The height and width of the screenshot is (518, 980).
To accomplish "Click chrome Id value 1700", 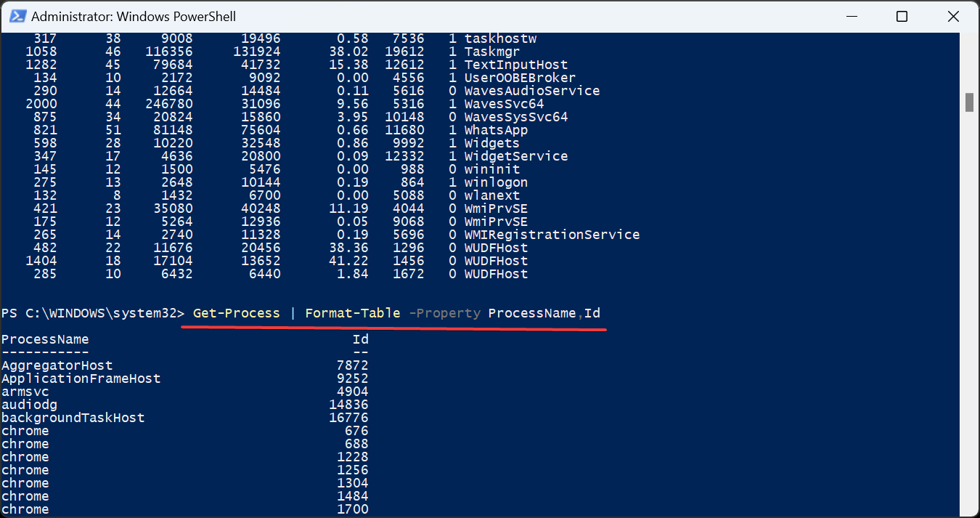I will (x=353, y=509).
